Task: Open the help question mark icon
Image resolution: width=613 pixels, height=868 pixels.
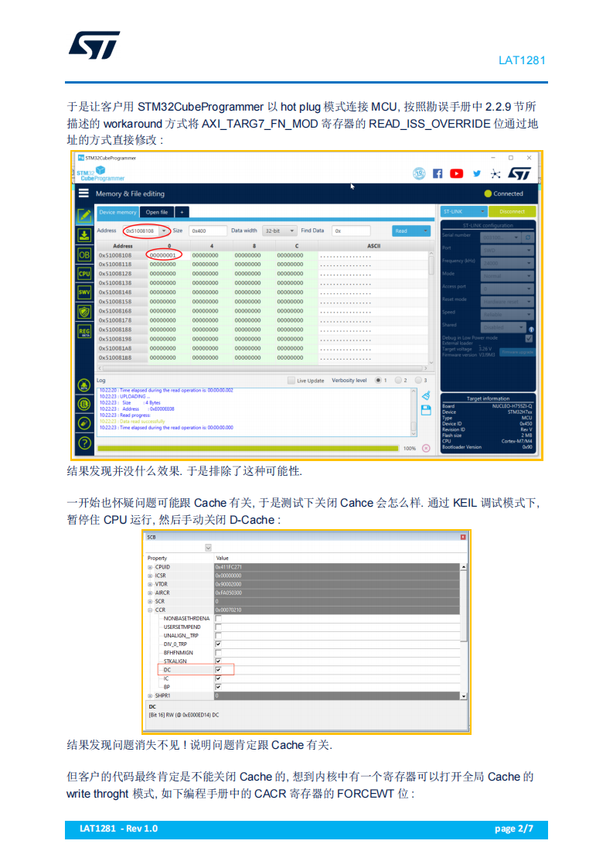Action: [x=84, y=443]
